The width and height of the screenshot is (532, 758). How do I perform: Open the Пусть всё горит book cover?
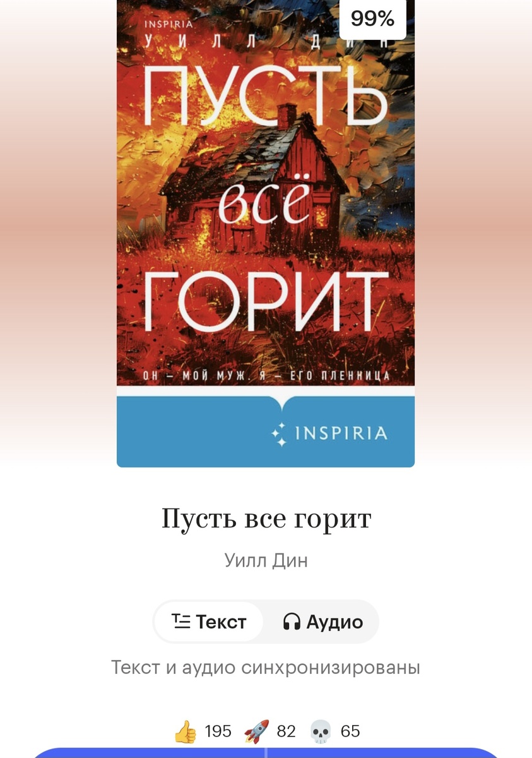[x=266, y=233]
